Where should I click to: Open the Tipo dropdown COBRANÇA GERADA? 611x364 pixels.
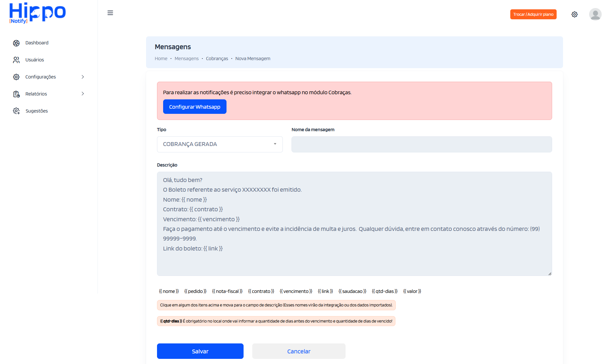[219, 144]
